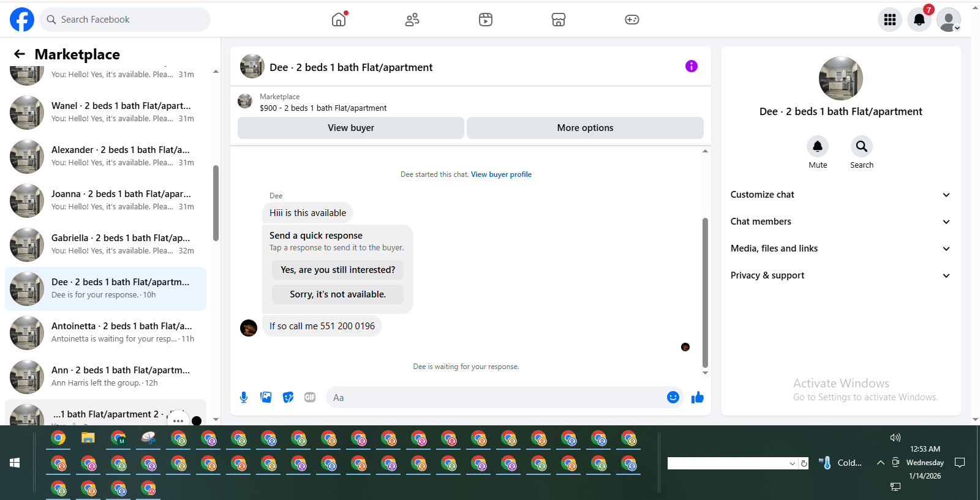Open the Gaming icon in top navigation

[632, 20]
